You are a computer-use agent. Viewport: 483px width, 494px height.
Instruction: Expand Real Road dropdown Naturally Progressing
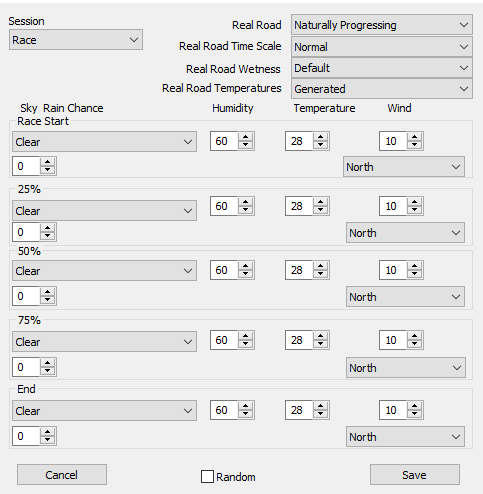(x=382, y=25)
